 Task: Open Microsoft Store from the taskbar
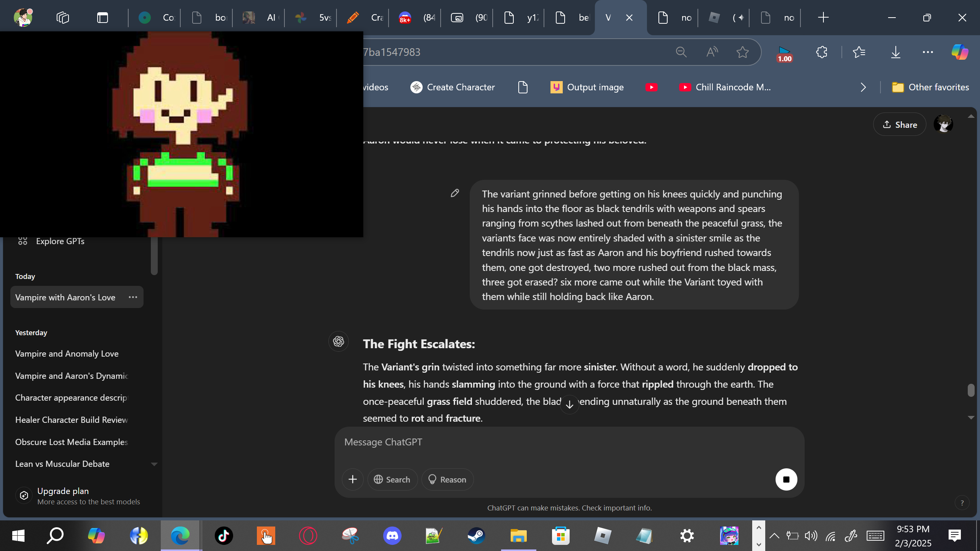coord(560,536)
